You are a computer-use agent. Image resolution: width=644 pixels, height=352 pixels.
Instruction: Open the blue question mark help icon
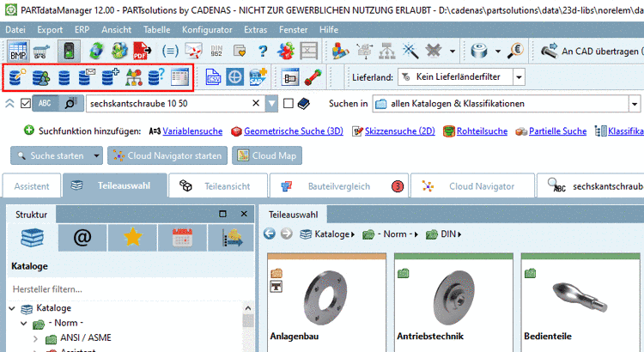[263, 52]
